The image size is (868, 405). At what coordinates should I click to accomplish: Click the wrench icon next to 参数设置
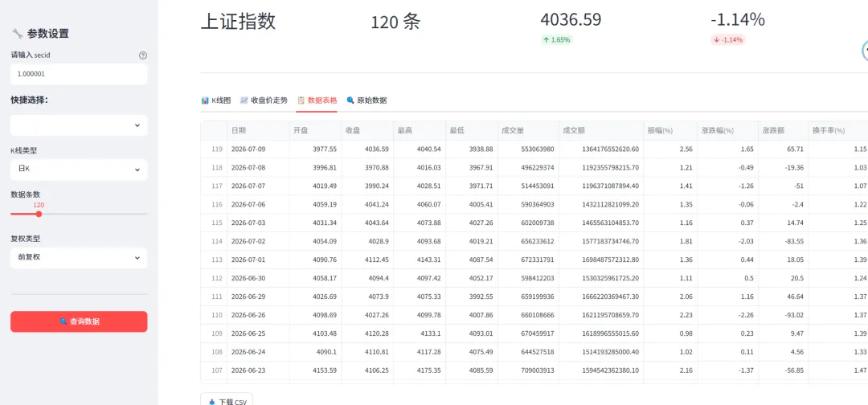pos(17,33)
